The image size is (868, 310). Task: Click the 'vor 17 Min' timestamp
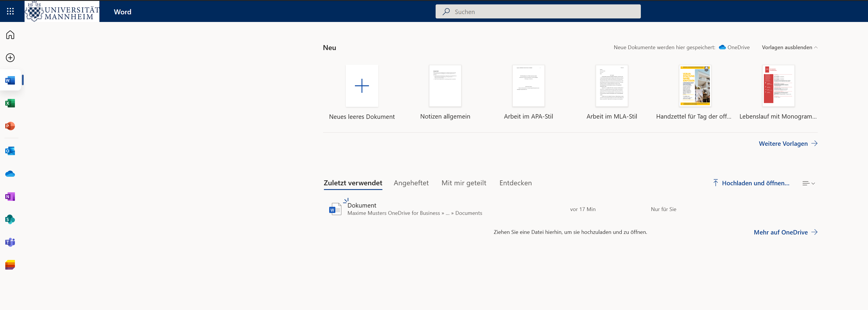583,209
